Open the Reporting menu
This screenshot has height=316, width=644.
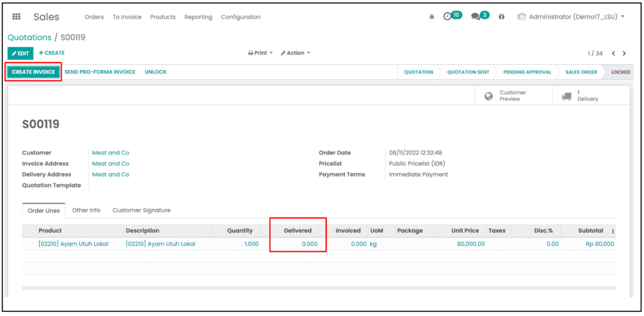pyautogui.click(x=198, y=17)
